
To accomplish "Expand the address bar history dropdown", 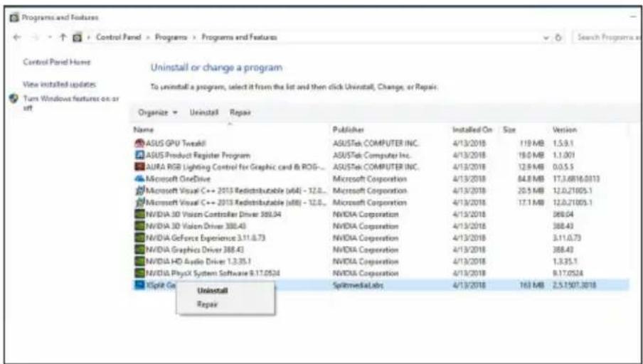I will coord(547,37).
